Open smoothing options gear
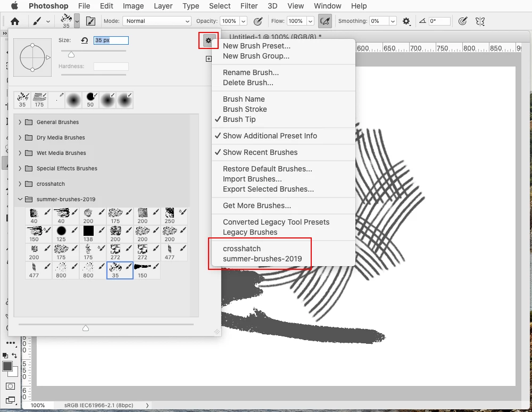This screenshot has height=412, width=532. click(406, 21)
